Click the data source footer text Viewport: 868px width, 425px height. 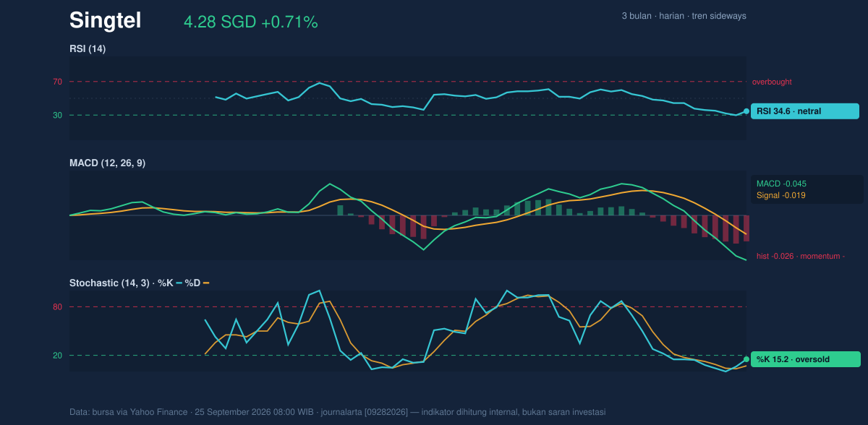pos(338,412)
